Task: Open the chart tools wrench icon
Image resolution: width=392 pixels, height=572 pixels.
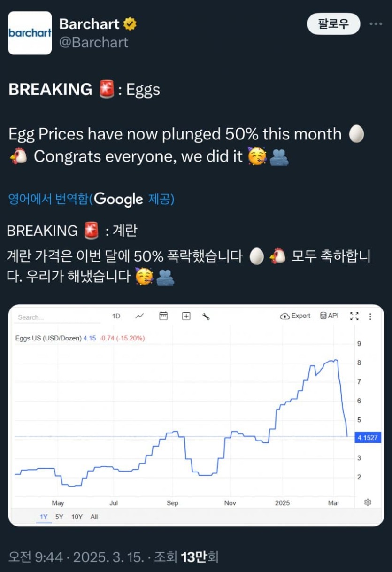Action: (206, 317)
